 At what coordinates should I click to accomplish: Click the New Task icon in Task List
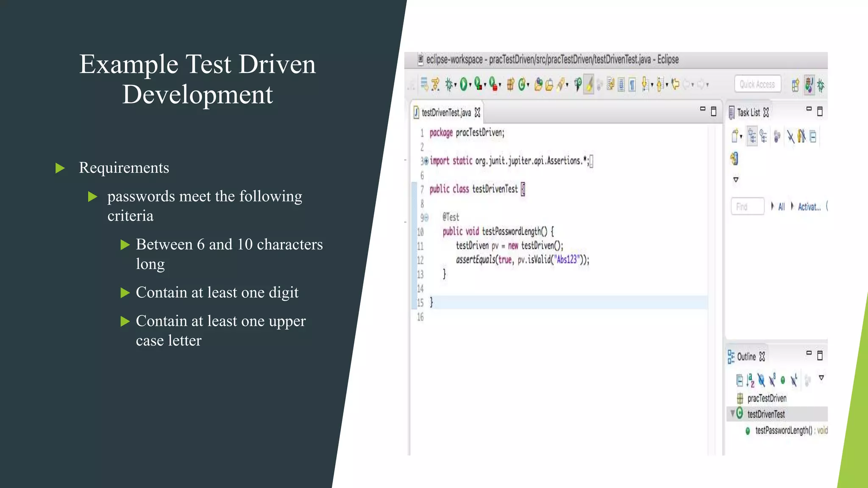tap(735, 136)
